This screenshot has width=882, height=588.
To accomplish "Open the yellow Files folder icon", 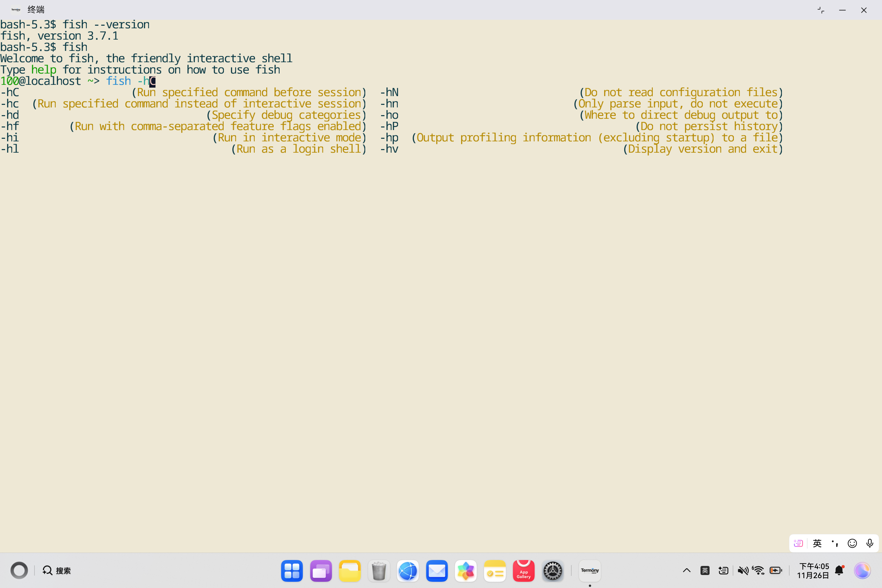I will click(349, 571).
